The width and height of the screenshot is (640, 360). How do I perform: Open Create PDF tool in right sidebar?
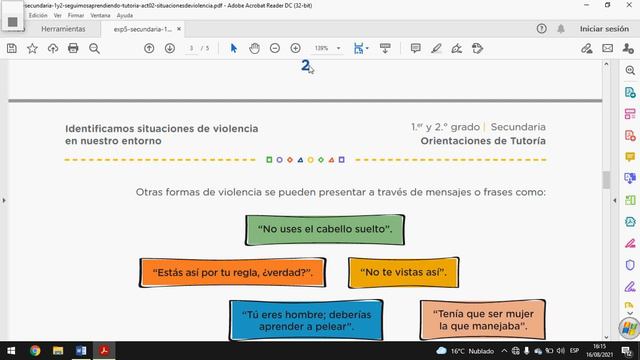tap(630, 136)
